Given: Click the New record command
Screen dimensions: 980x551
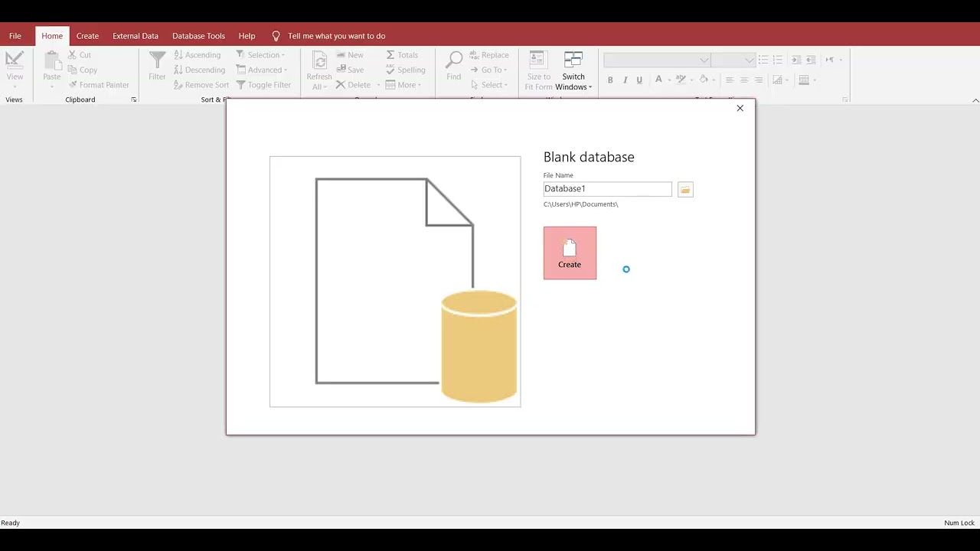Looking at the screenshot, I should (x=350, y=55).
